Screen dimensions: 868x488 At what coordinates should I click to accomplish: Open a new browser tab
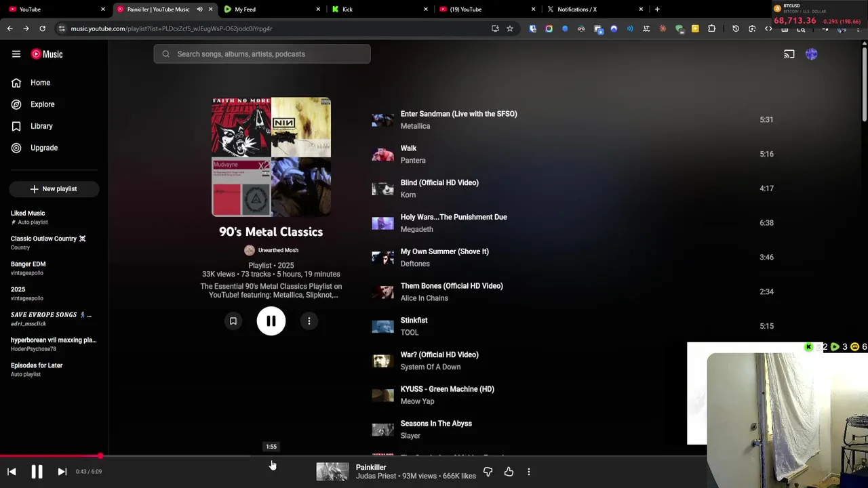pyautogui.click(x=657, y=9)
